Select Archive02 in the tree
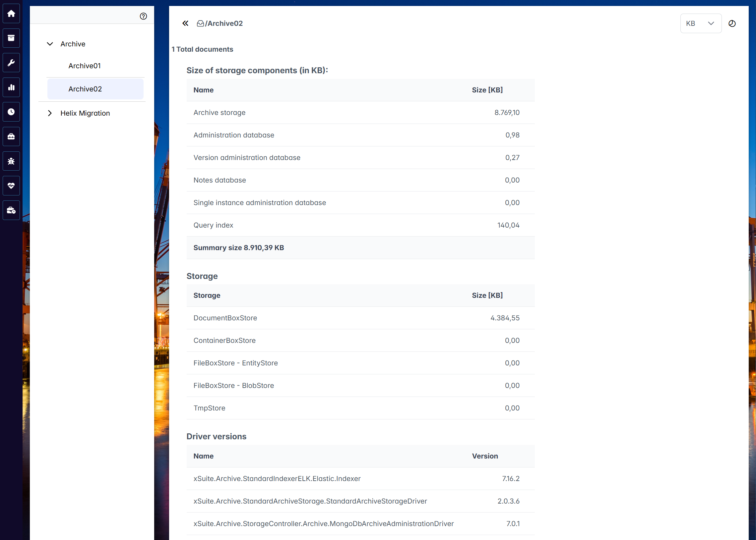Viewport: 756px width, 540px height. [x=85, y=89]
